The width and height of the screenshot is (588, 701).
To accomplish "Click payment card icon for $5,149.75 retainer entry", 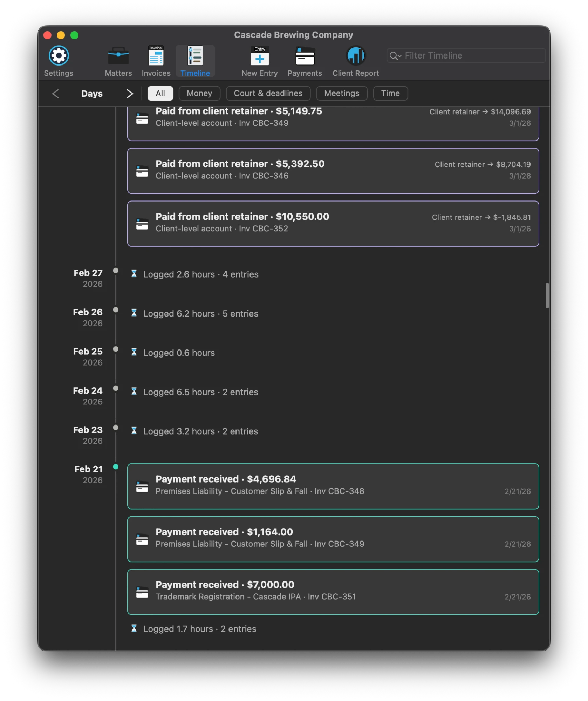I will [x=142, y=118].
